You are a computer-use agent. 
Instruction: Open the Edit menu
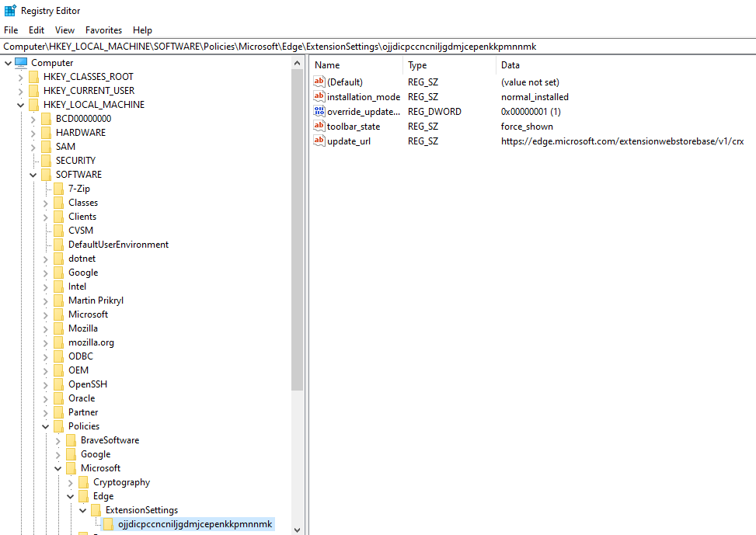(37, 30)
